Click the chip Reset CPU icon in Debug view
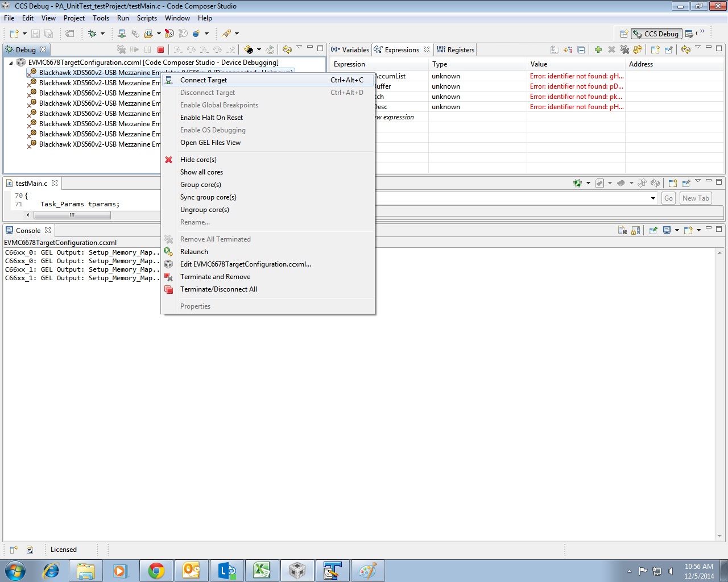The image size is (728, 582). click(x=249, y=50)
